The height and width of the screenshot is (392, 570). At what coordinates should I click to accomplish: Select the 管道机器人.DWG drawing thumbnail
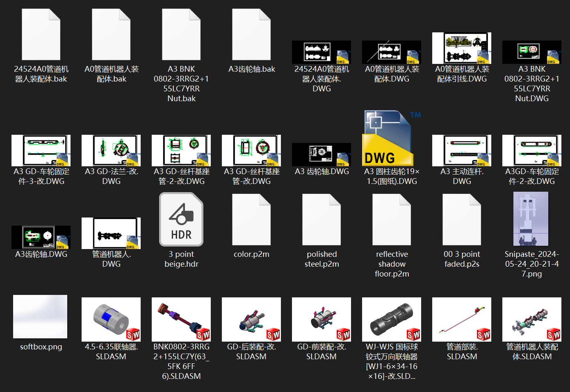pos(111,233)
